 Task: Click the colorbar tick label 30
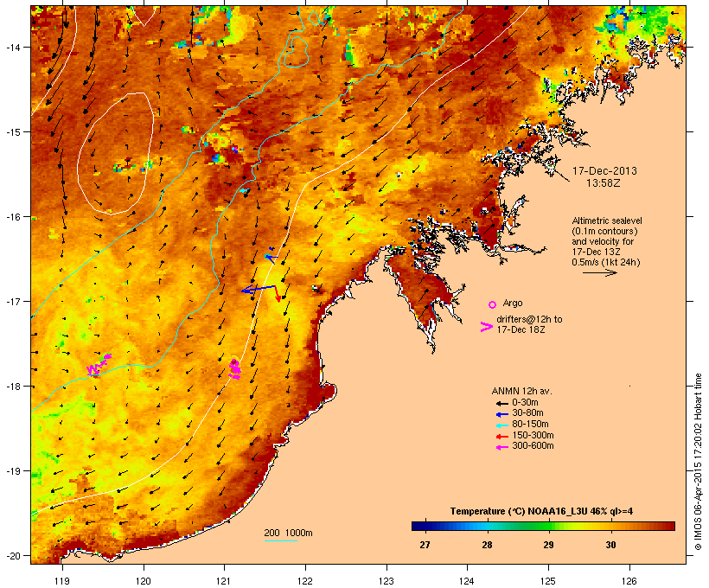pos(610,545)
